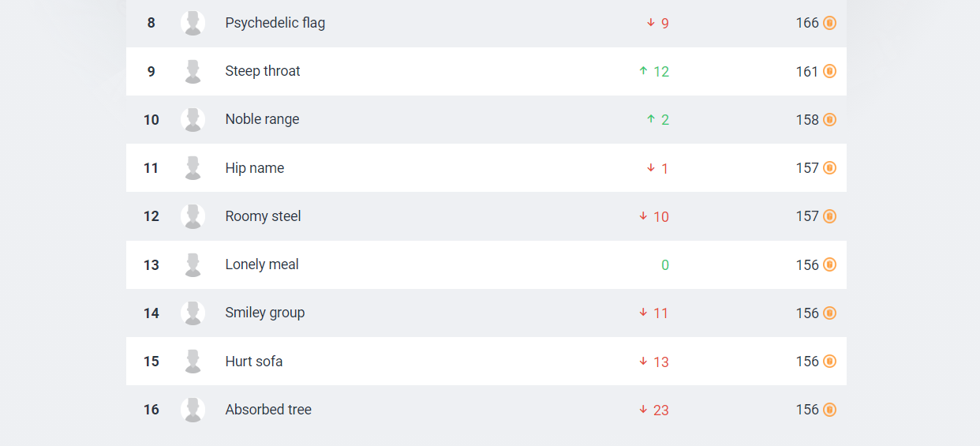This screenshot has height=446, width=980.
Task: Click the rank change 0 for Lonely meal
Action: 665,265
